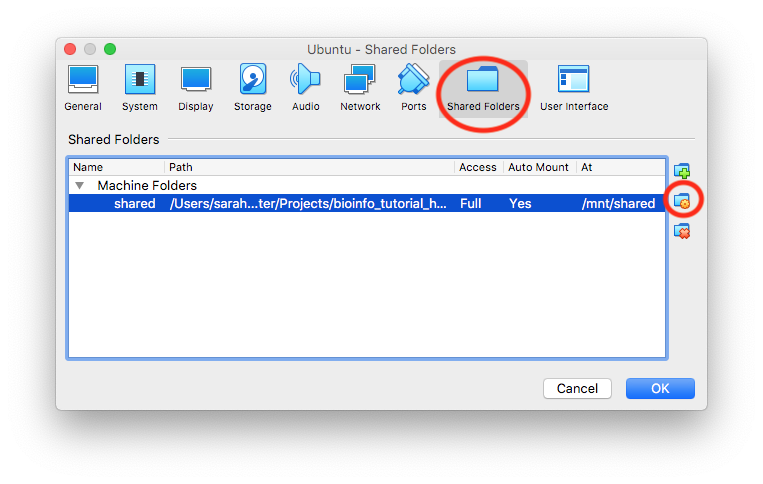Click the remove selected shared folder icon
Viewport: 763px width, 484px height.
tap(682, 231)
